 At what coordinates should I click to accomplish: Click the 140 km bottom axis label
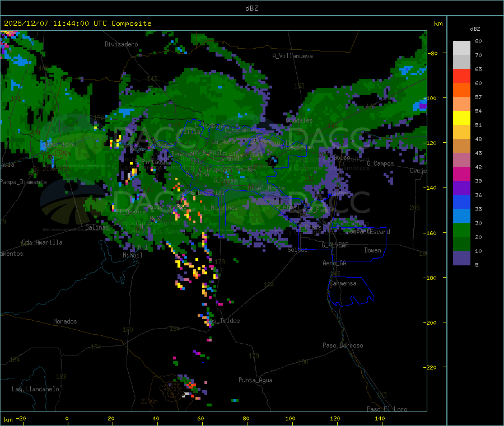[x=380, y=418]
